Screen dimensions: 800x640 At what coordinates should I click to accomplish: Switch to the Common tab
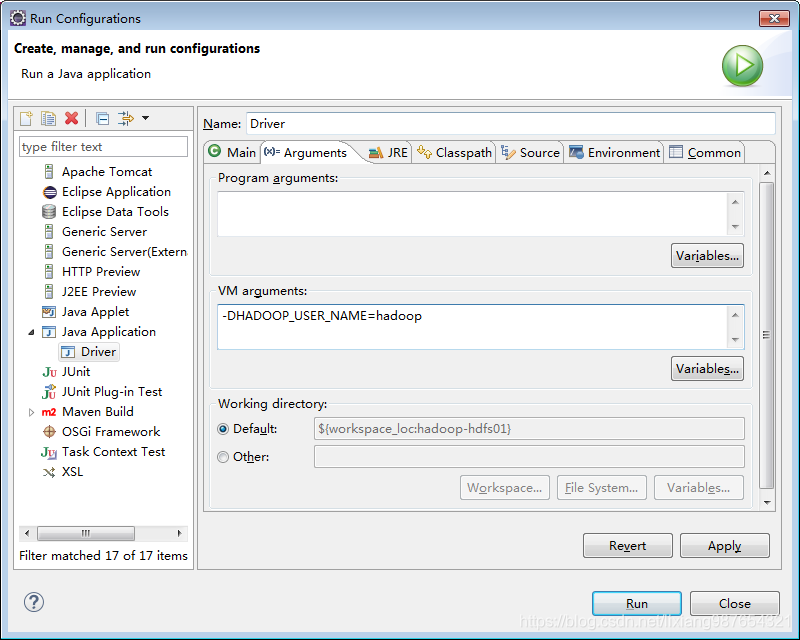[x=705, y=153]
